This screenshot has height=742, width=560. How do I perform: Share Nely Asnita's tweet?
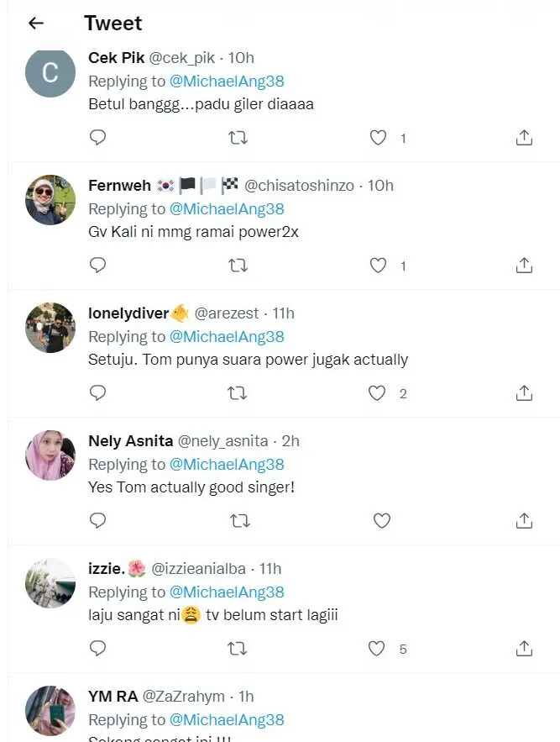tap(524, 521)
